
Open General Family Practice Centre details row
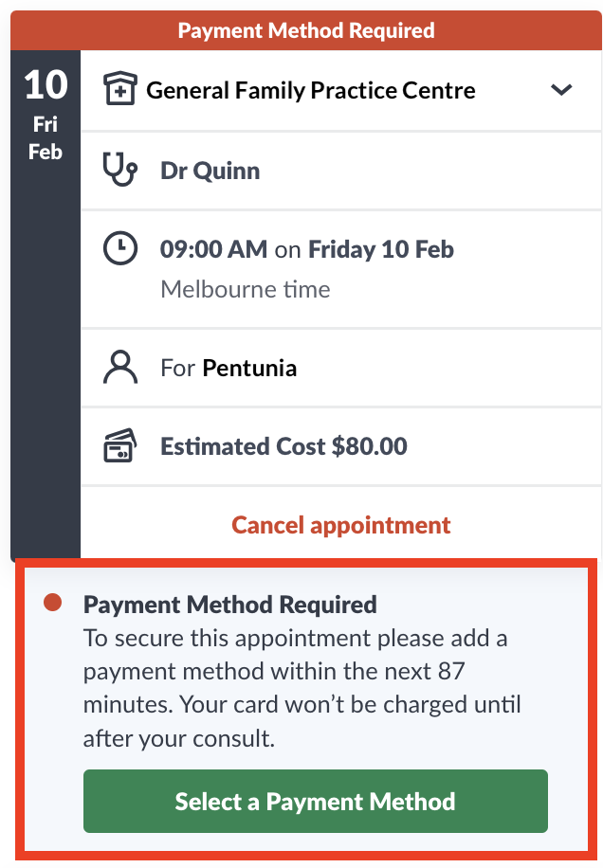[x=341, y=90]
